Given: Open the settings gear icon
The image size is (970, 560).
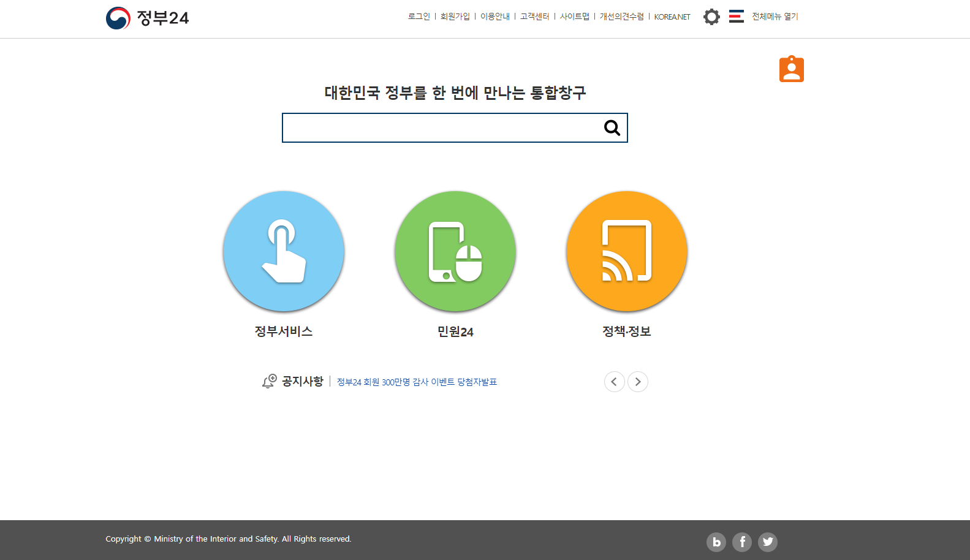Looking at the screenshot, I should (711, 17).
